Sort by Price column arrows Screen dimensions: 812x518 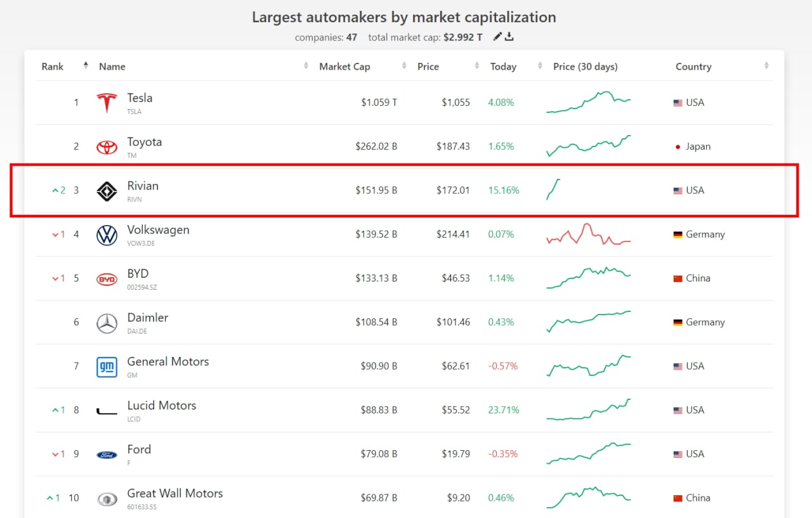click(x=477, y=66)
